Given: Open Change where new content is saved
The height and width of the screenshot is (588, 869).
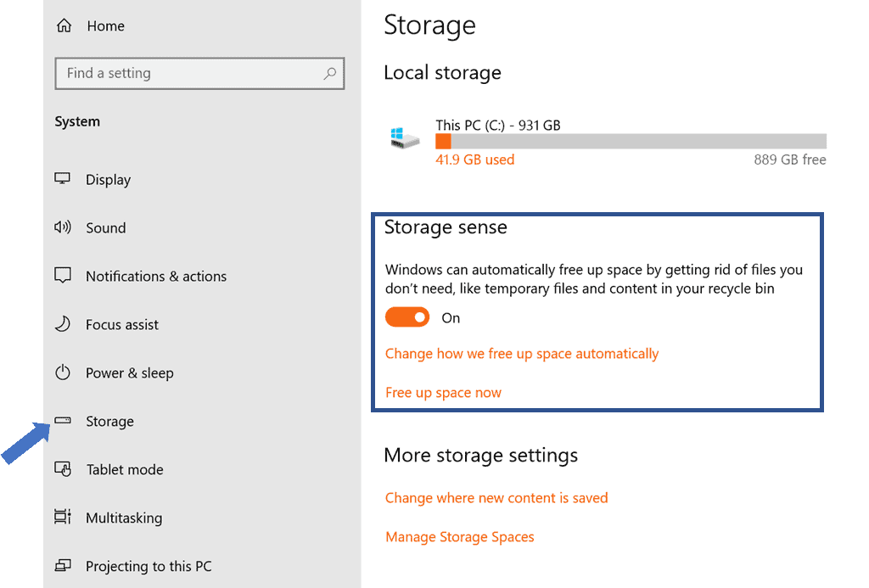Looking at the screenshot, I should (x=496, y=498).
